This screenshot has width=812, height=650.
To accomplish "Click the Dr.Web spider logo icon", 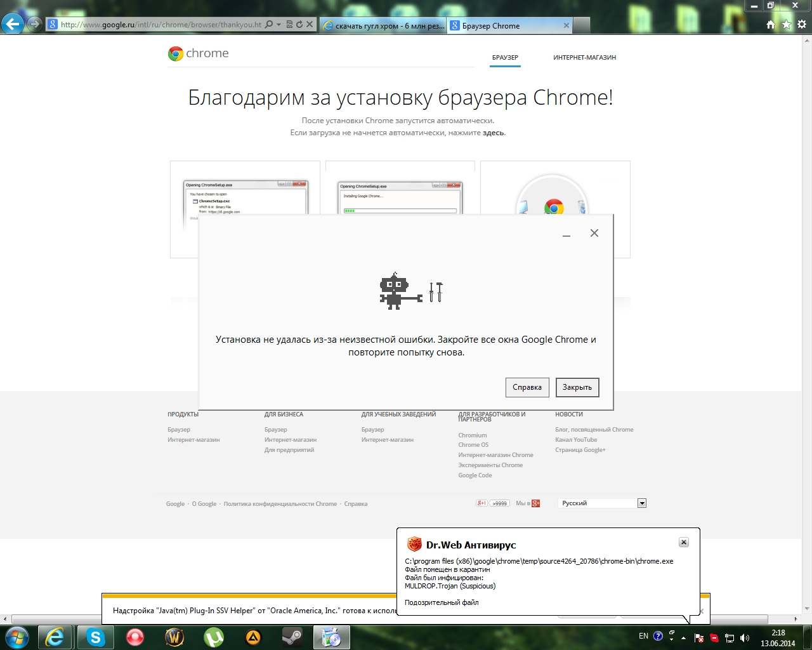I will [x=414, y=544].
